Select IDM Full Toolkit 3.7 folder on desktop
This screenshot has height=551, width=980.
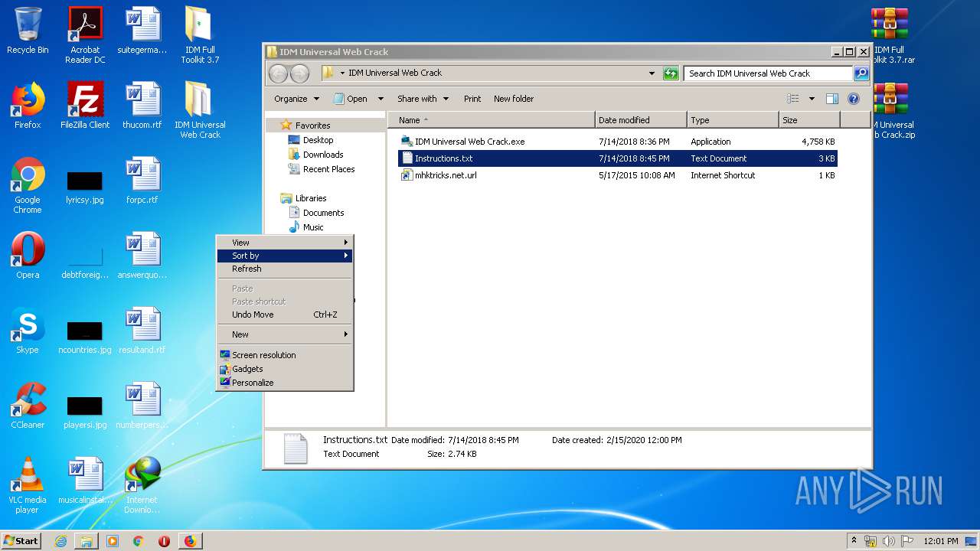tap(200, 35)
